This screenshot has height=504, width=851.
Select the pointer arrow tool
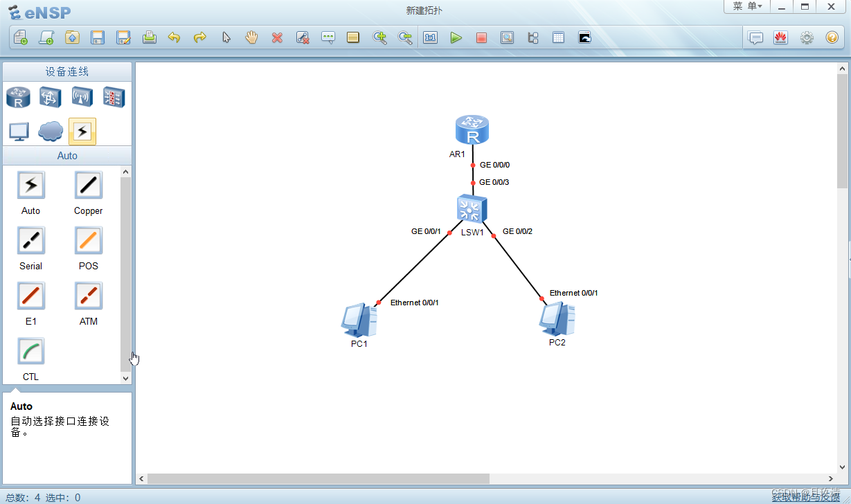[x=226, y=37]
